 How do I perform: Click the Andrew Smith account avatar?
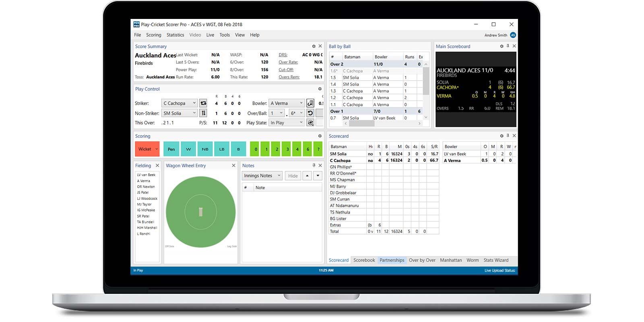513,35
